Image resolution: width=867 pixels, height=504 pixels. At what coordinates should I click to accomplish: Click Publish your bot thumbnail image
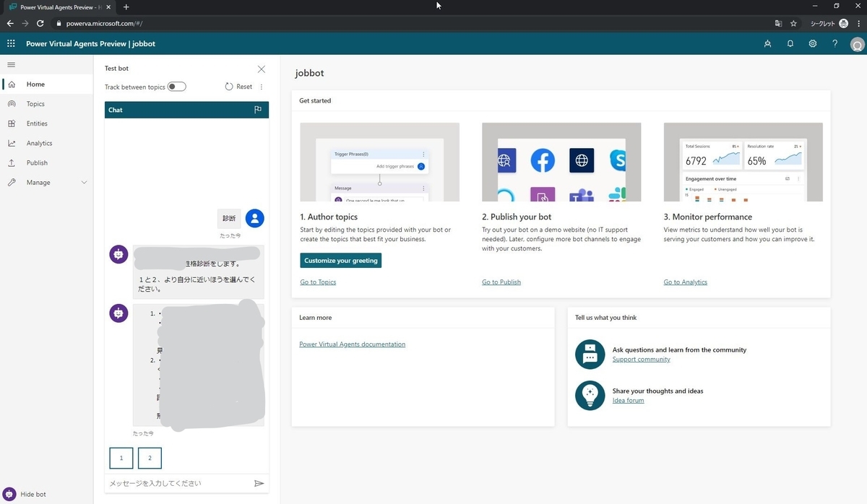coord(561,162)
